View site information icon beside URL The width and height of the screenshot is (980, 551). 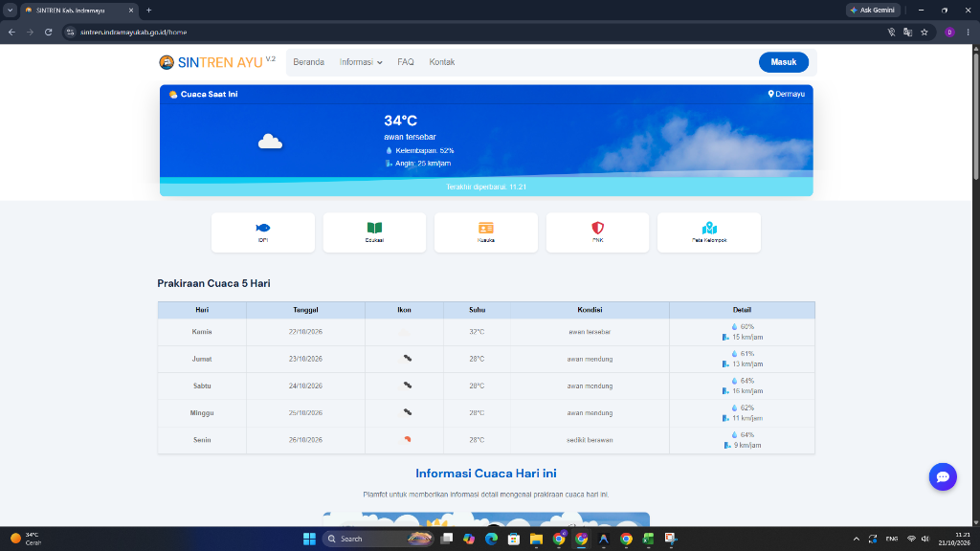click(x=71, y=32)
